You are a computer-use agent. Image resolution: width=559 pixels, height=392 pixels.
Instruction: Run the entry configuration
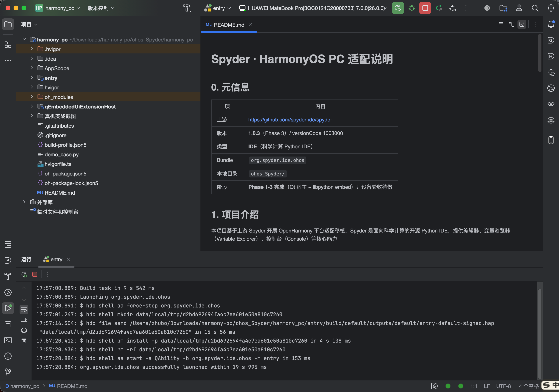pyautogui.click(x=398, y=8)
